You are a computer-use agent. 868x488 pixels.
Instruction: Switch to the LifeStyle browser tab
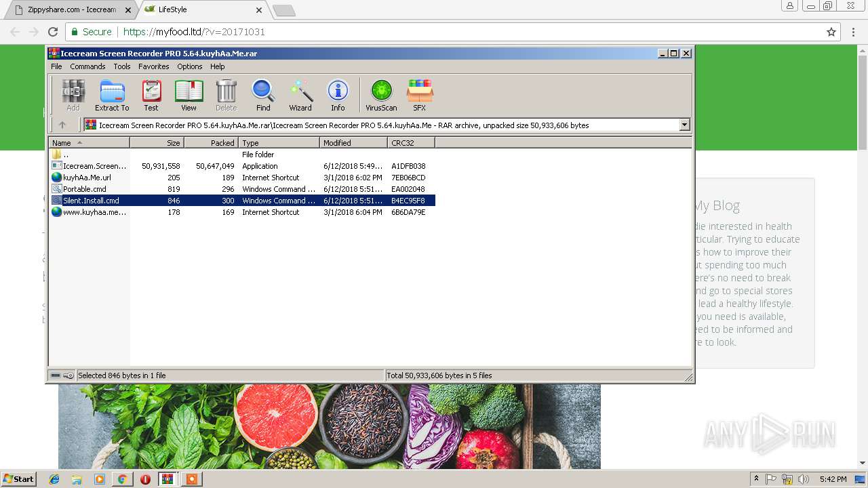click(202, 10)
